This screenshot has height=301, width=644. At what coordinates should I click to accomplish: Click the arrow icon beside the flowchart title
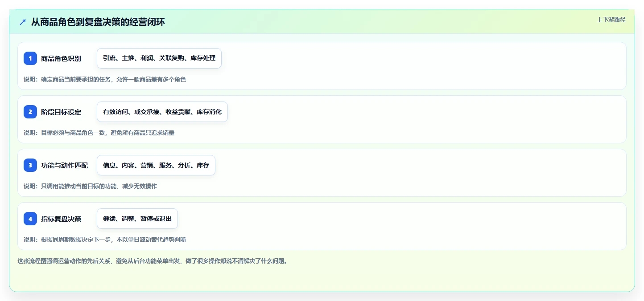click(x=23, y=22)
